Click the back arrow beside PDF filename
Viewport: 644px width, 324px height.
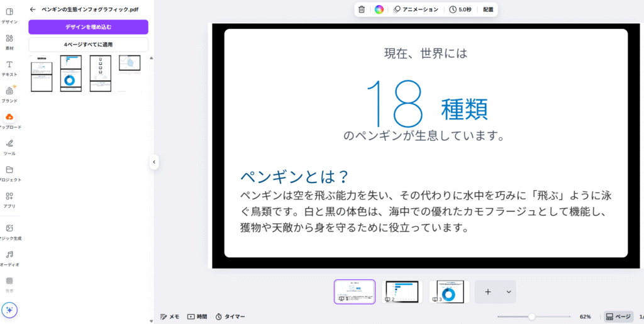[x=33, y=9]
